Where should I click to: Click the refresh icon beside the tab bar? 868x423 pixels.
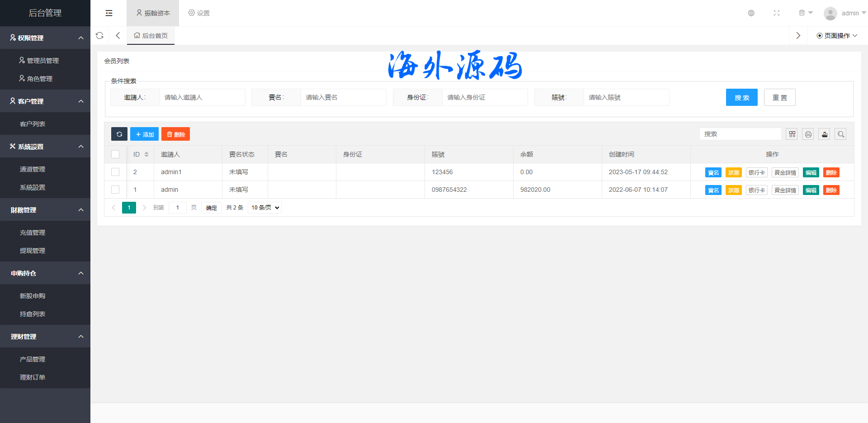tap(99, 35)
